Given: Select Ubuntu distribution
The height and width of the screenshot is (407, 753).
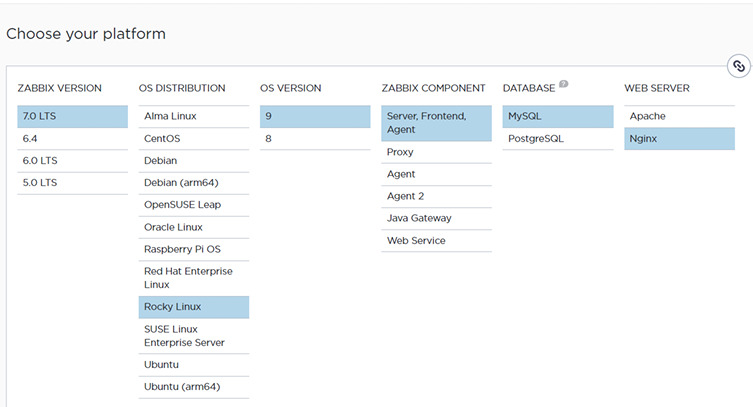Looking at the screenshot, I should pyautogui.click(x=194, y=365).
